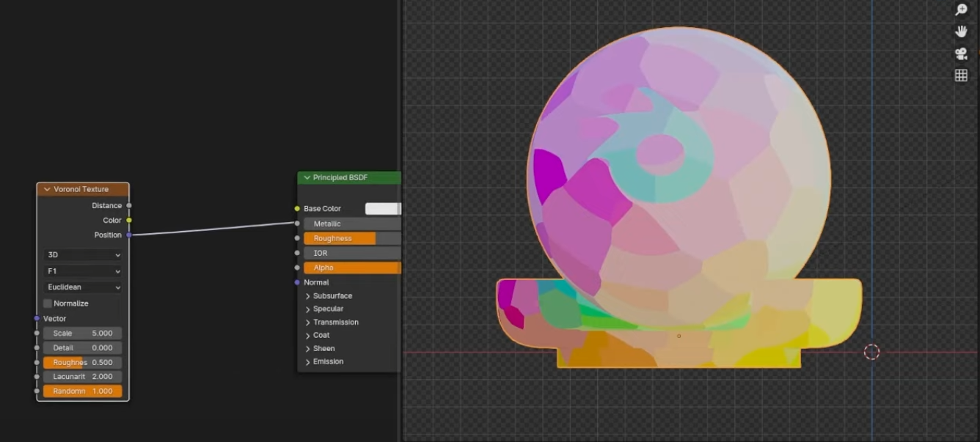Expand the Subsurface section
980x442 pixels.
(332, 295)
